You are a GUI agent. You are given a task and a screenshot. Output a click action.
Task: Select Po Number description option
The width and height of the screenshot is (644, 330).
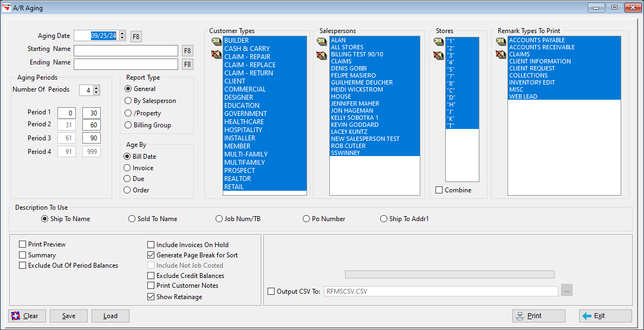[306, 218]
